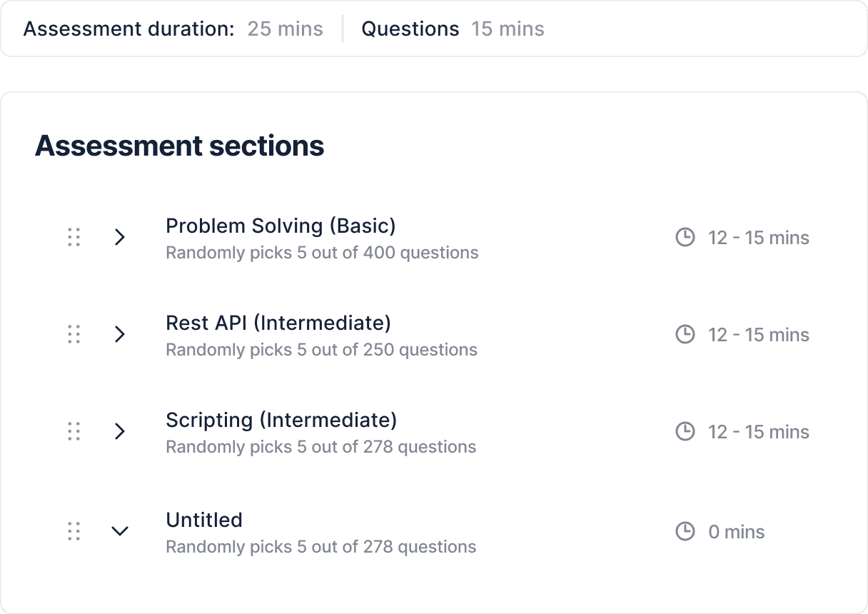Select the Untitled section title
This screenshot has height=614, width=868.
[x=204, y=520]
